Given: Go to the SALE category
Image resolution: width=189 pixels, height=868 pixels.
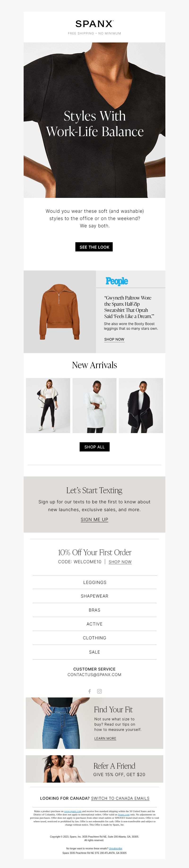Looking at the screenshot, I should 94,652.
